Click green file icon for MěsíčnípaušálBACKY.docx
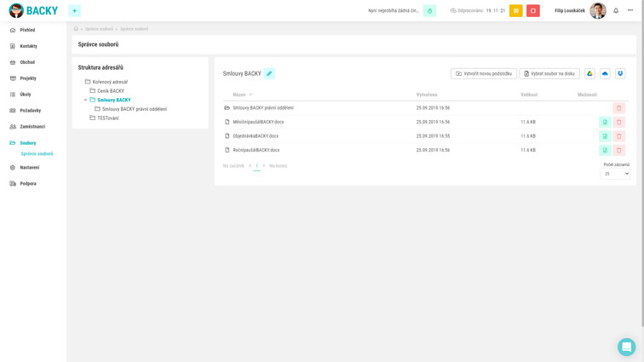Viewport: 644px width, 362px height. tap(605, 122)
